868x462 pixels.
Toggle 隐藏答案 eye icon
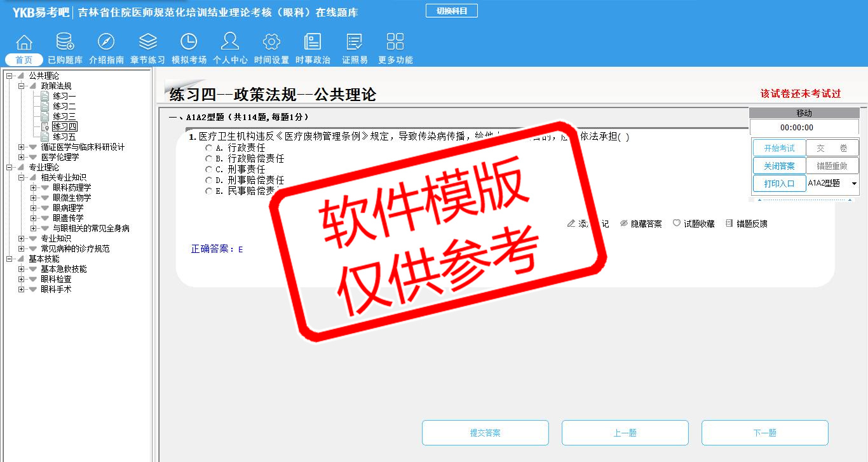pos(624,224)
